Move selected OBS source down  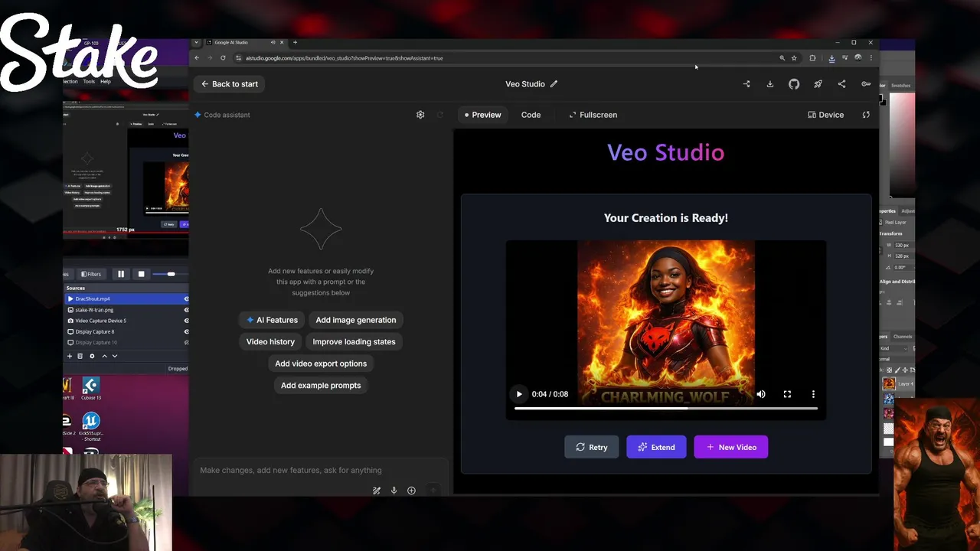(115, 356)
